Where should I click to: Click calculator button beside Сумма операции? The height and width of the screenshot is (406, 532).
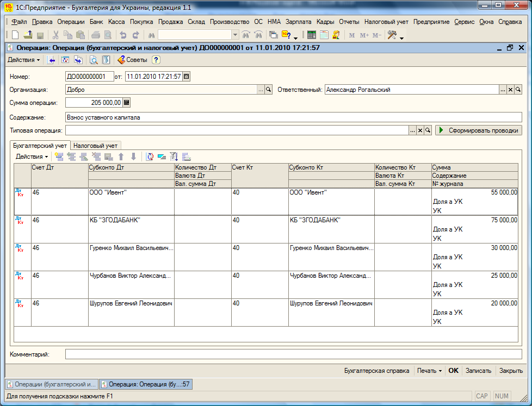[x=126, y=103]
